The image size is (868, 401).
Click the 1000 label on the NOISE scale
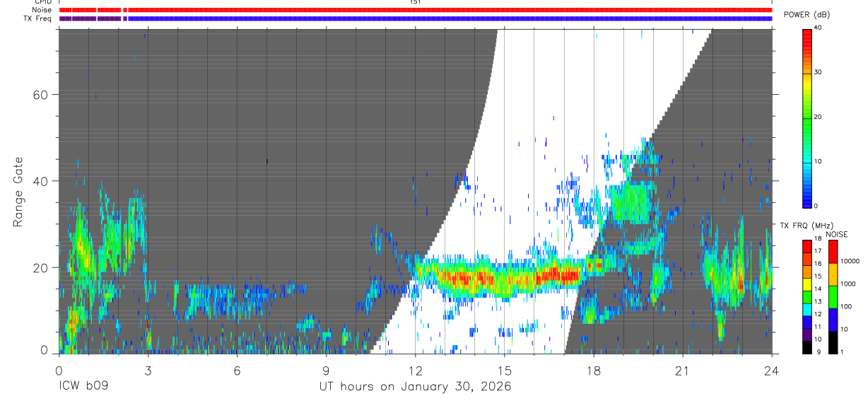pyautogui.click(x=848, y=284)
